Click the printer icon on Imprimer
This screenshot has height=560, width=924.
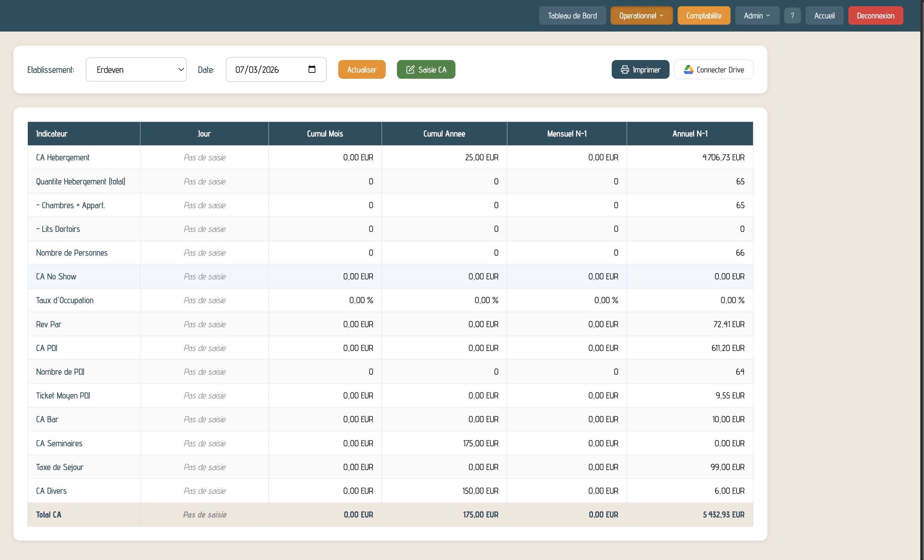pos(624,70)
